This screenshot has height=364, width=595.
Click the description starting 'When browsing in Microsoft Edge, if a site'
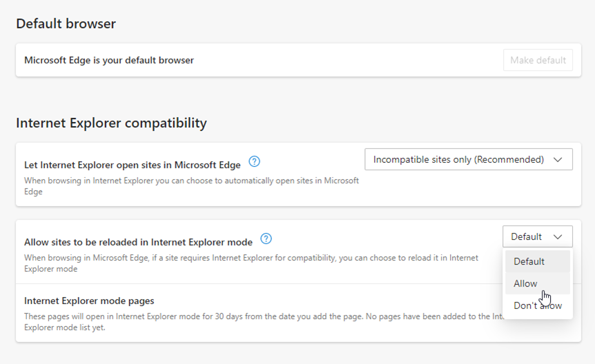[251, 263]
